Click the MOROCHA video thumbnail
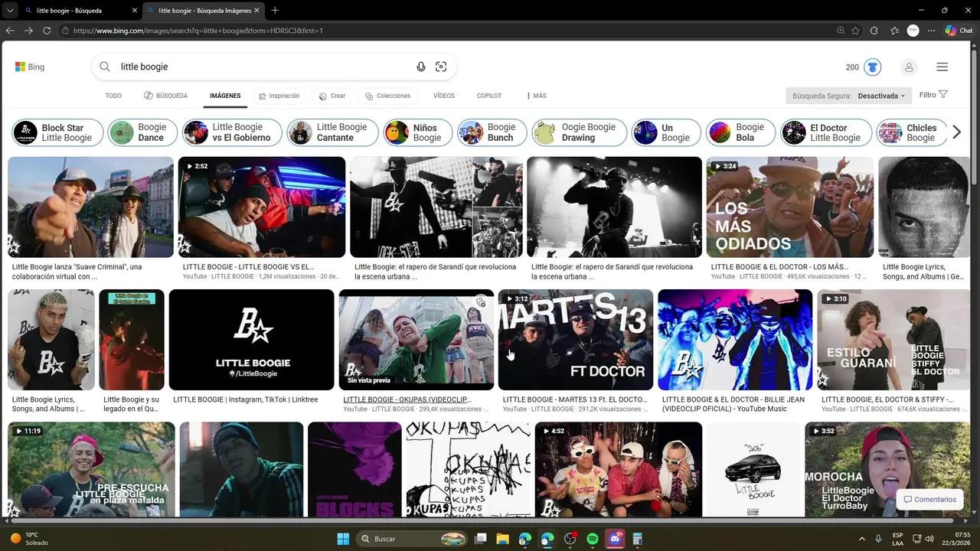 click(887, 469)
